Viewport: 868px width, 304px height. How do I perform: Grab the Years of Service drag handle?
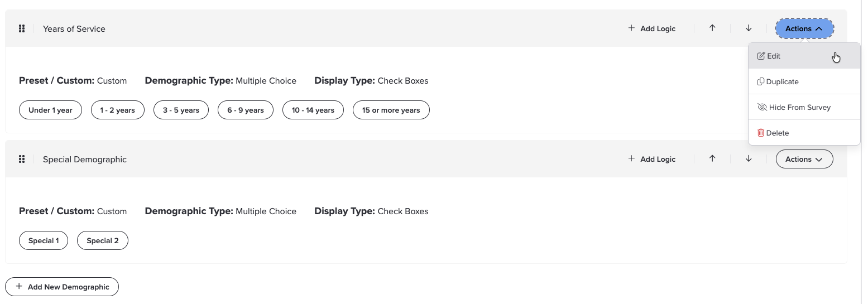point(22,28)
